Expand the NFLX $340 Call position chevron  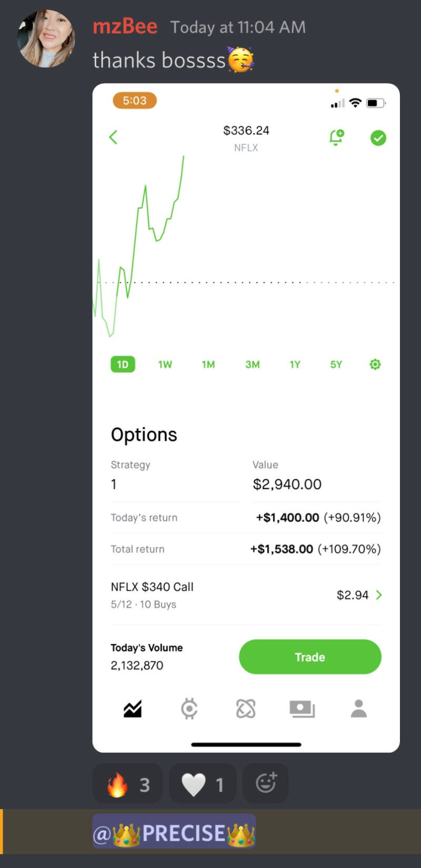click(379, 595)
